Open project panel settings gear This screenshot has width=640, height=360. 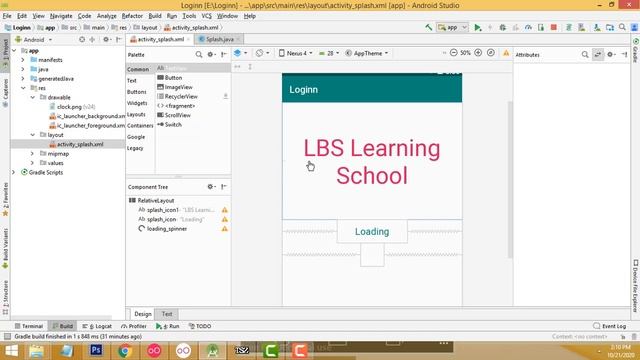[x=106, y=40]
